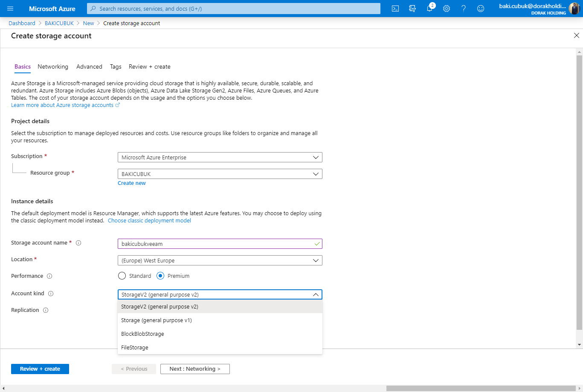
Task: Click the horizontal scrollbar at bottom
Action: (x=482, y=388)
